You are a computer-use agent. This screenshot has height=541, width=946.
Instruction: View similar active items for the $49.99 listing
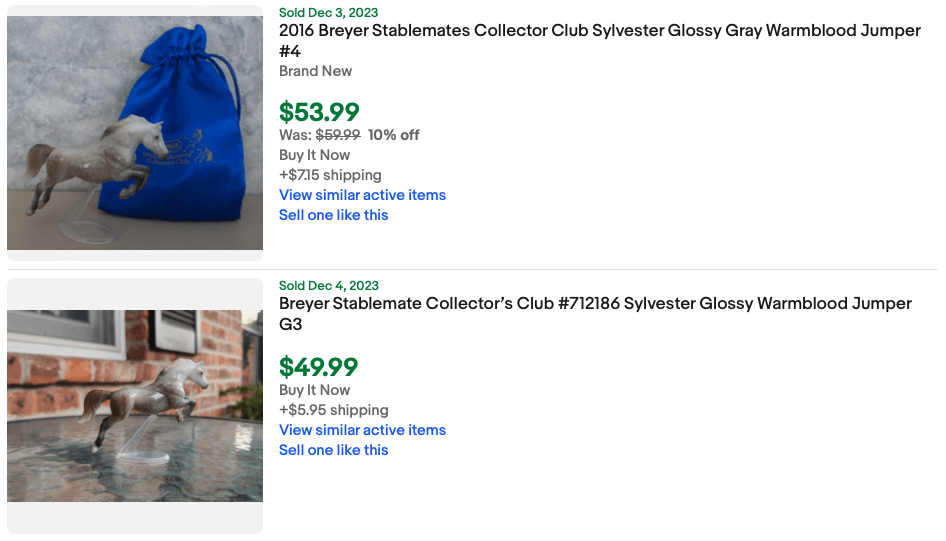(x=362, y=430)
